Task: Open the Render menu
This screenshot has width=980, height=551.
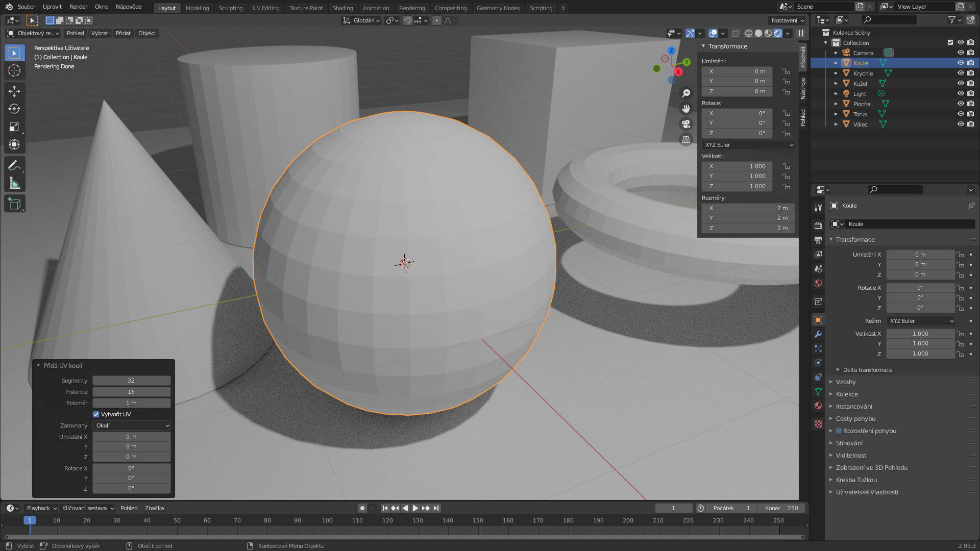Action: coord(78,7)
